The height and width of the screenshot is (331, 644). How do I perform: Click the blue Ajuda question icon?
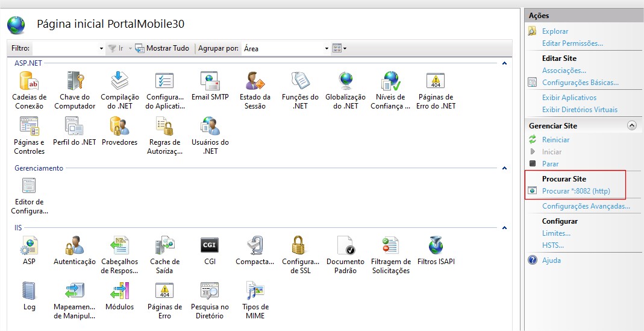click(x=533, y=260)
